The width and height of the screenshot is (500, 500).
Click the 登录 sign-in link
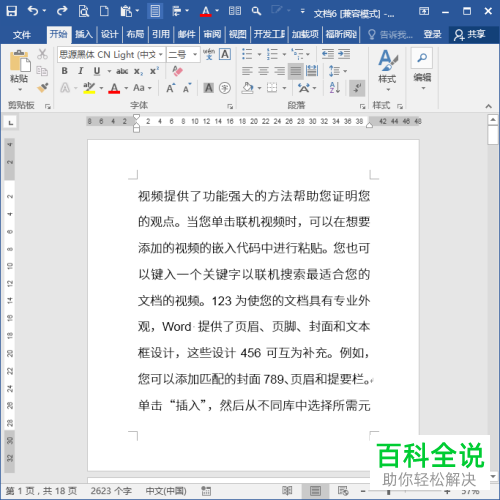432,34
